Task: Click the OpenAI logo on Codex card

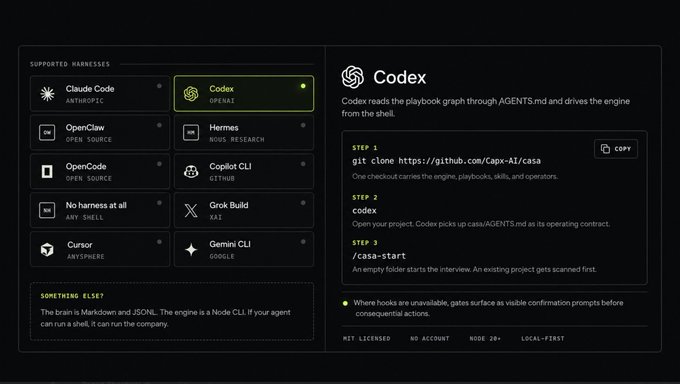Action: click(191, 93)
